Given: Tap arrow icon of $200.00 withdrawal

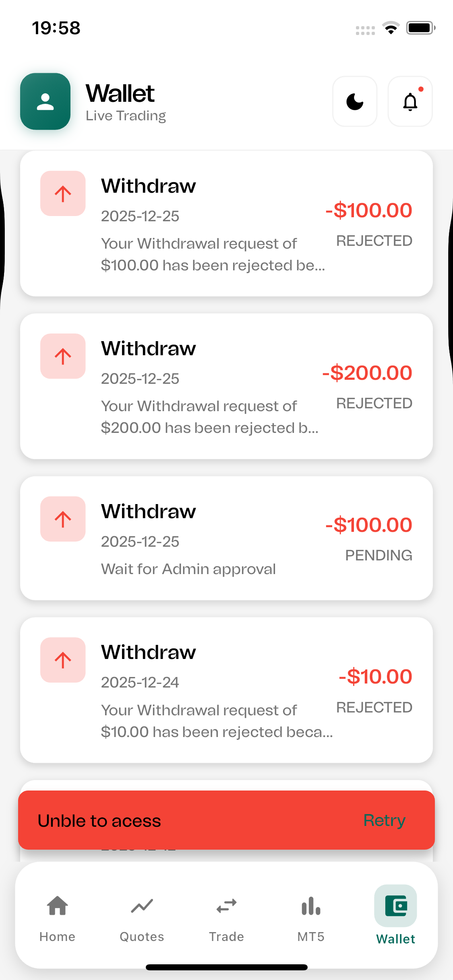Looking at the screenshot, I should pos(63,356).
